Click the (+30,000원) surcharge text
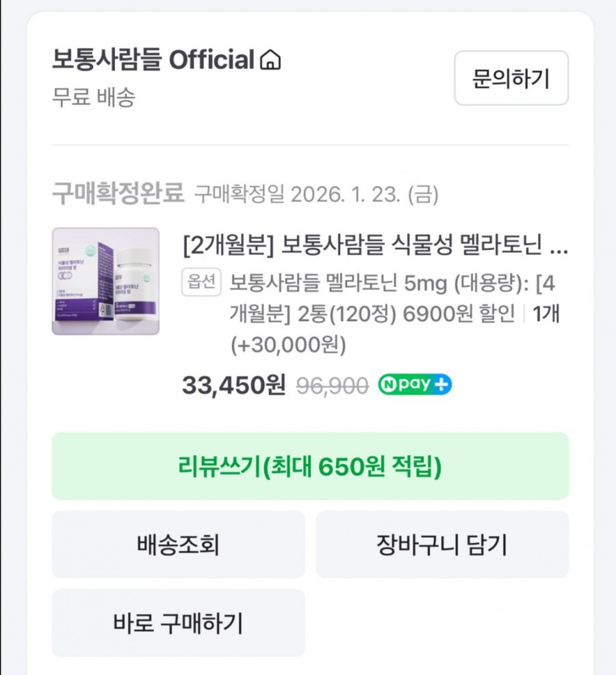Viewport: 616px width, 675px height. pyautogui.click(x=287, y=346)
